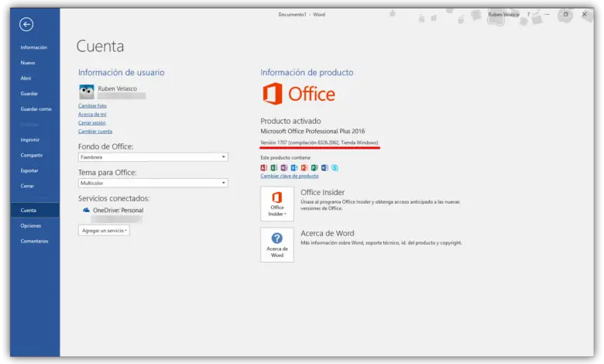Click the back arrow to return to document
Image resolution: width=604 pixels, height=364 pixels.
(x=26, y=25)
